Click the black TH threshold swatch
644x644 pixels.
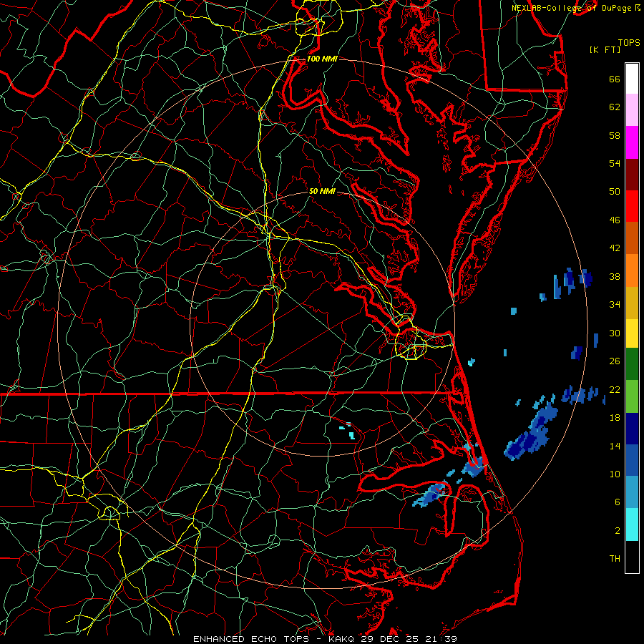[x=632, y=557]
